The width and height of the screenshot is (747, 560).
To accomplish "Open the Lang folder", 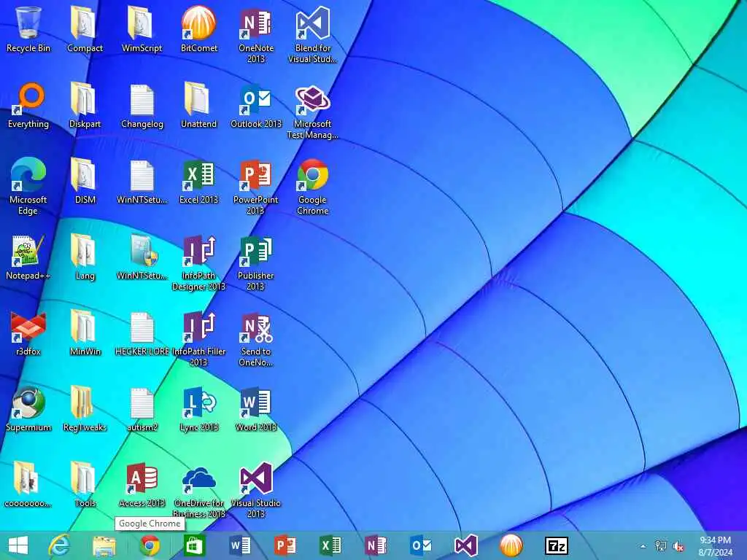I will tap(85, 257).
